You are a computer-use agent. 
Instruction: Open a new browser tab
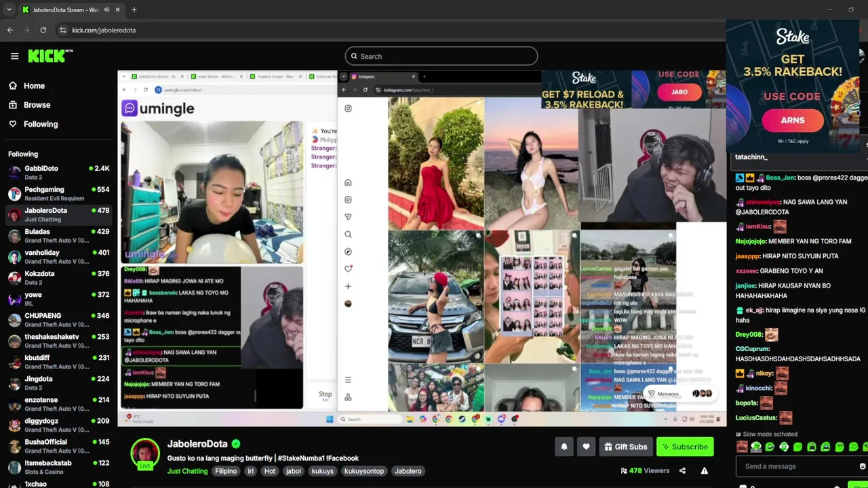pos(134,9)
